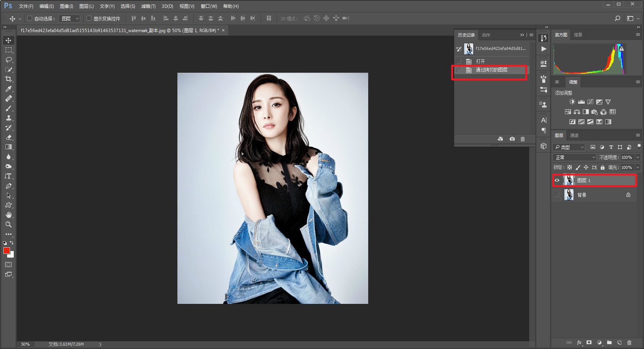Open Auto-Select 图层 dropdown
This screenshot has width=644, height=349.
point(69,18)
